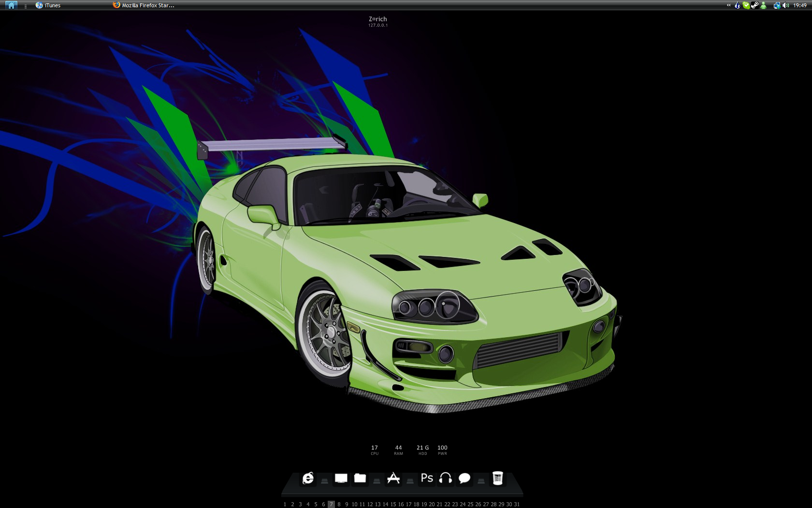Click the 19:49 clock
The image size is (812, 508).
coord(800,5)
